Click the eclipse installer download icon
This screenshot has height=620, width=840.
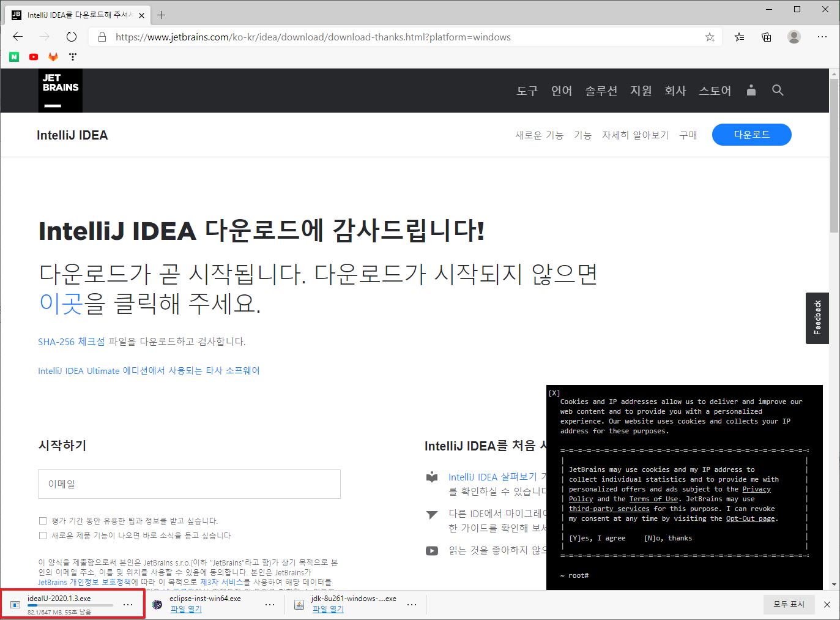[157, 605]
